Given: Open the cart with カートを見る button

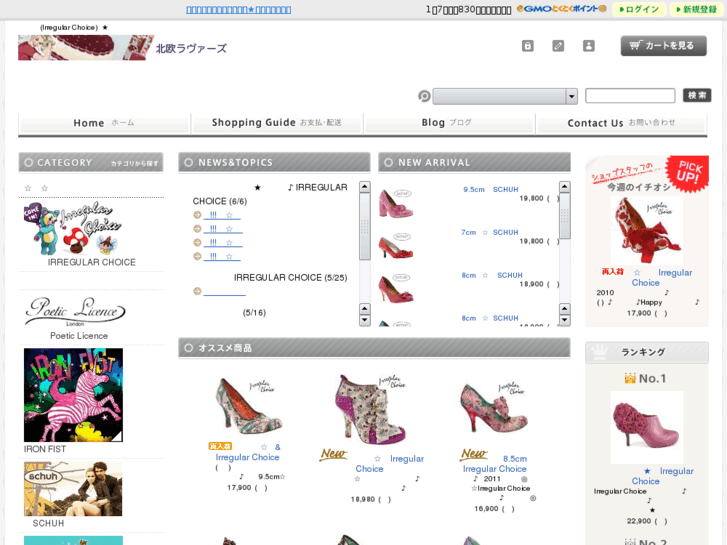Looking at the screenshot, I should (x=663, y=45).
